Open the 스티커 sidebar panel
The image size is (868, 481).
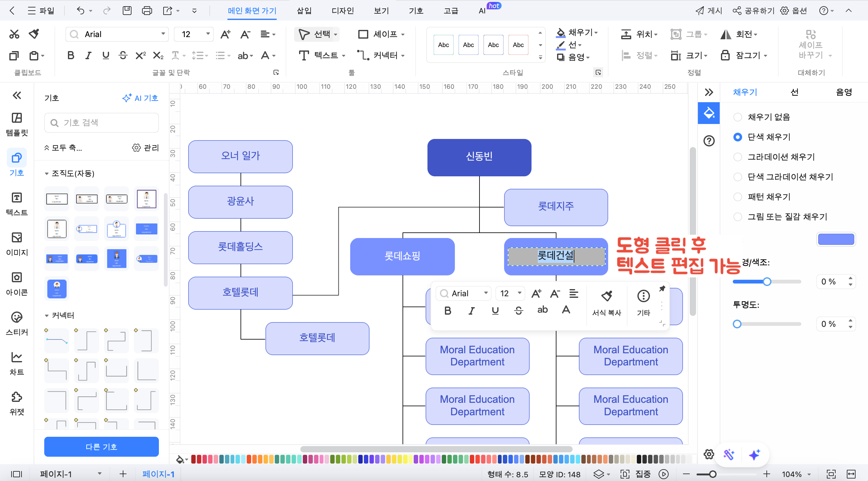(x=17, y=323)
